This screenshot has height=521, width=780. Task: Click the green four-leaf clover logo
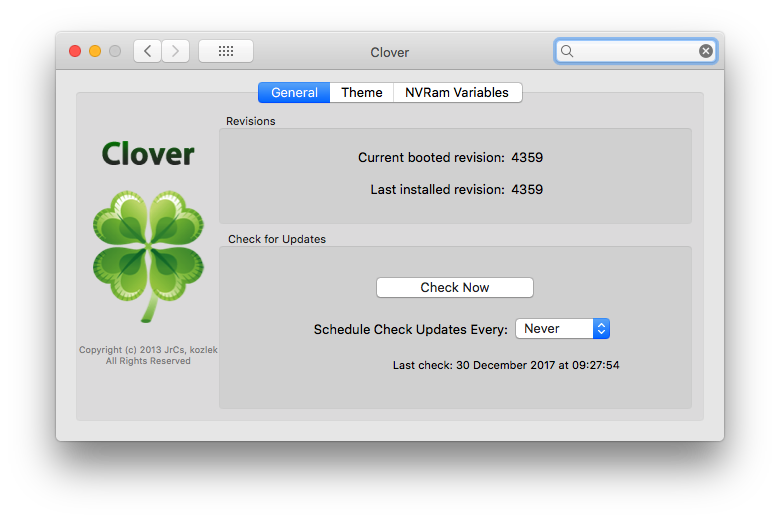tap(148, 255)
